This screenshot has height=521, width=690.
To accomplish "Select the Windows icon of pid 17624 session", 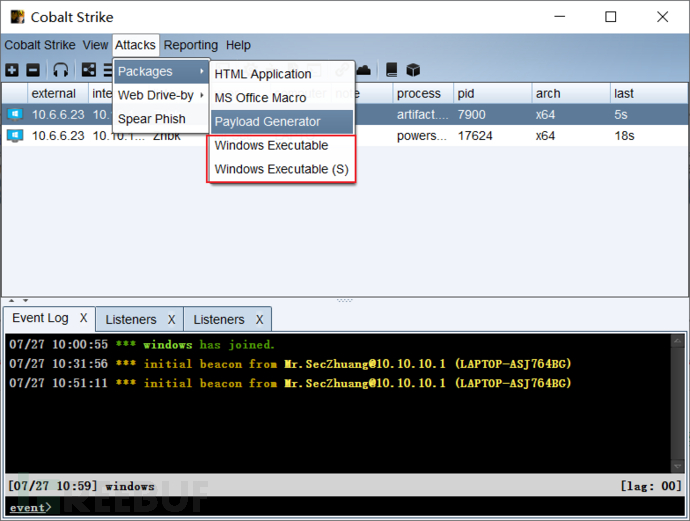I will tap(14, 135).
